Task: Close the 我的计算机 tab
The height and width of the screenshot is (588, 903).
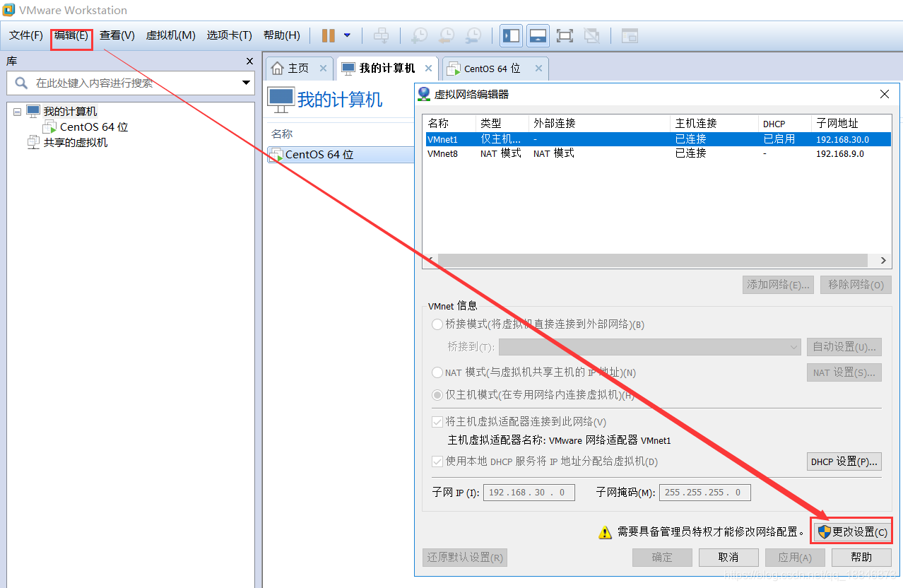Action: point(429,69)
